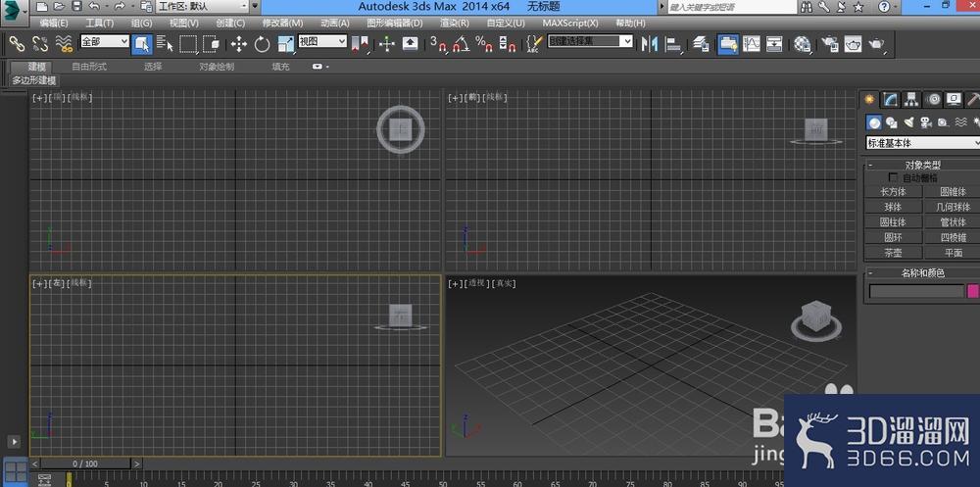Select the Select and Uniform Scale tool
Screen dimensions: 980x487
coord(285,44)
